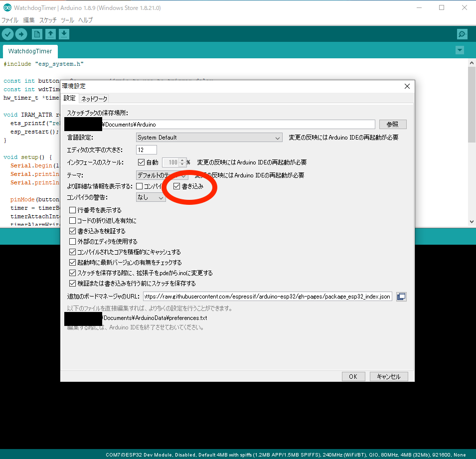Viewport: 476px width, 459px height.
Task: Click OK in the preferences dialog
Action: click(x=353, y=376)
